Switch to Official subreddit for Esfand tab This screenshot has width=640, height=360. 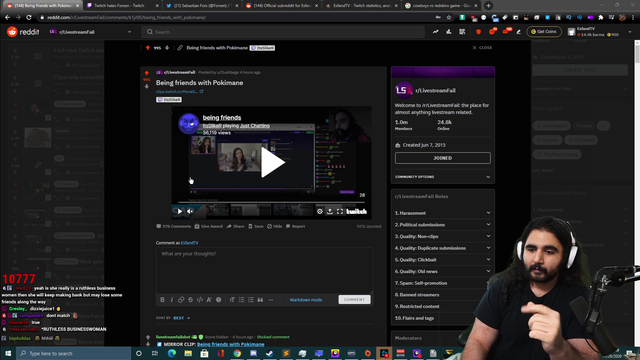[282, 6]
